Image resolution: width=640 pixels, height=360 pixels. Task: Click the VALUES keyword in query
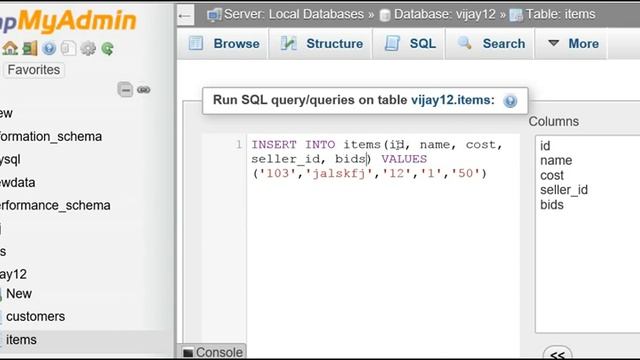pos(404,159)
